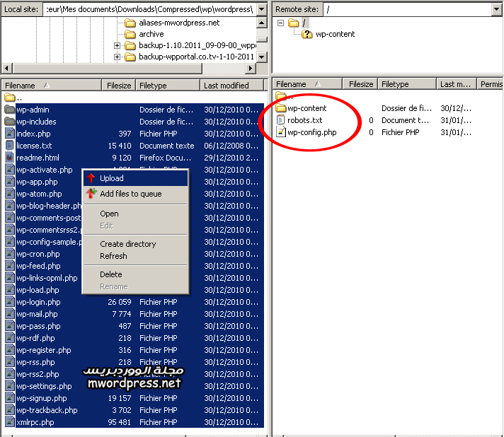This screenshot has width=504, height=437.
Task: Click the Remote site path input field
Action: tap(408, 9)
